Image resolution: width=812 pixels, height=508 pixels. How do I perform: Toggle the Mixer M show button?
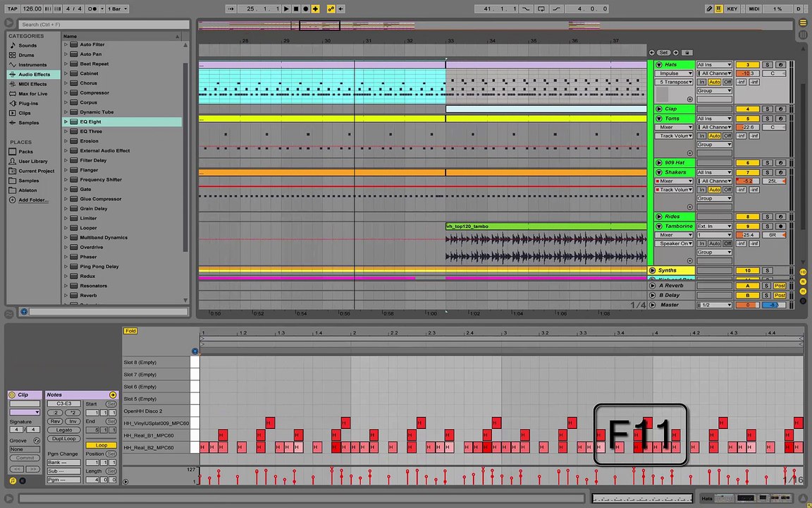coord(804,291)
